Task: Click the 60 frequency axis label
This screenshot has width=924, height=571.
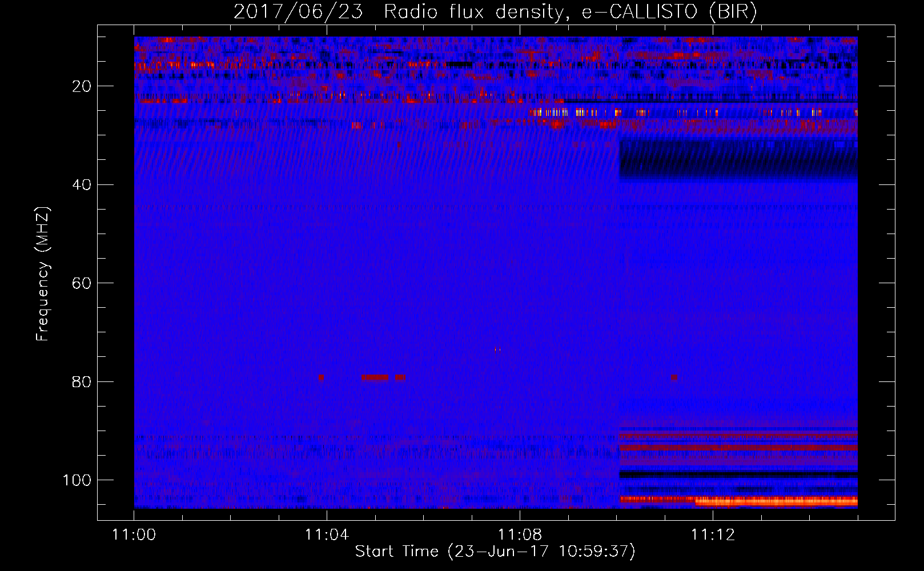Action: (82, 283)
